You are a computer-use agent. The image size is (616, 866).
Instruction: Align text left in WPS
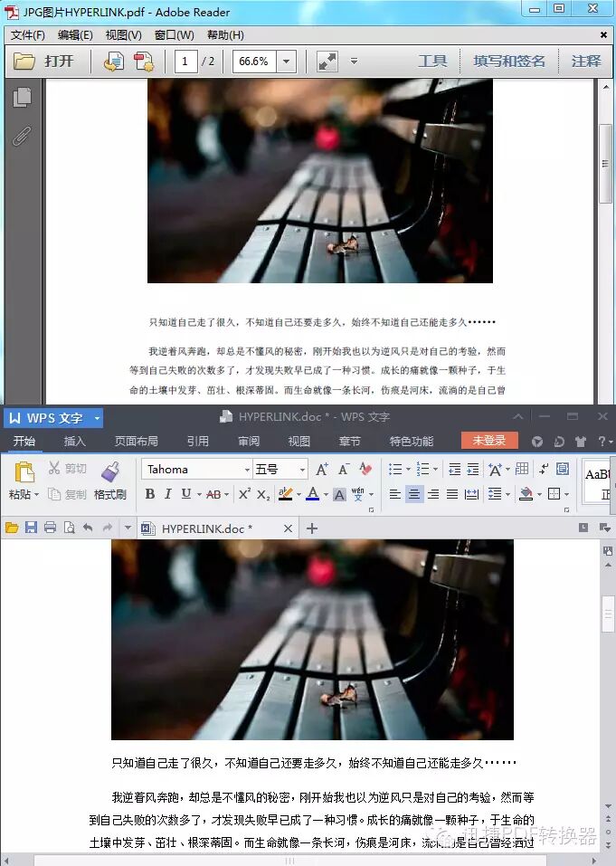click(x=394, y=494)
